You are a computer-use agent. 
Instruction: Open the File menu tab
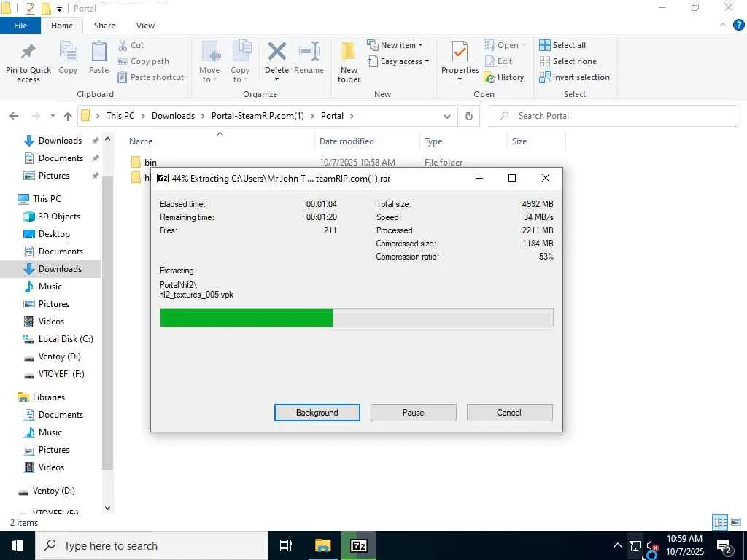point(20,26)
